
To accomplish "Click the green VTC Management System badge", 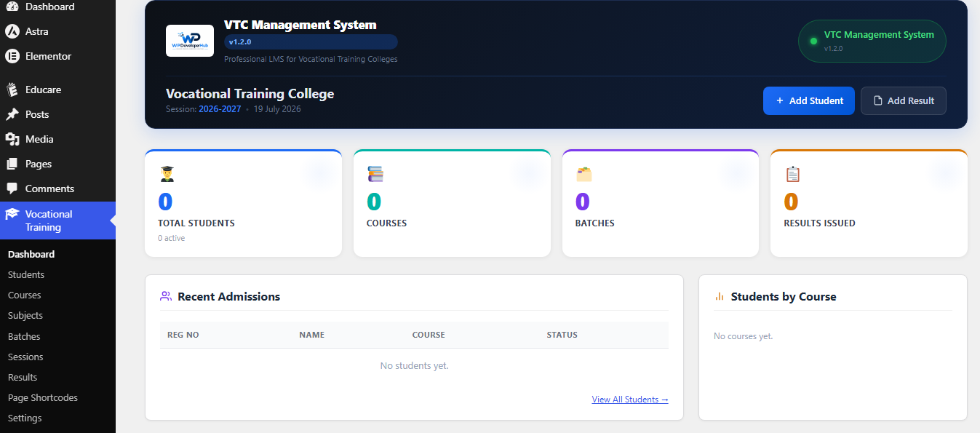I will [872, 41].
